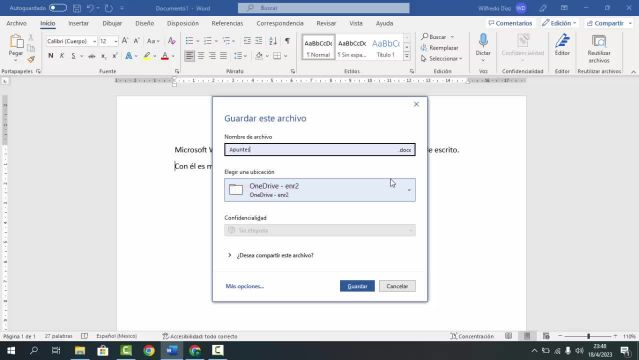Open the Windows Start menu
639x360 pixels.
tap(11, 351)
